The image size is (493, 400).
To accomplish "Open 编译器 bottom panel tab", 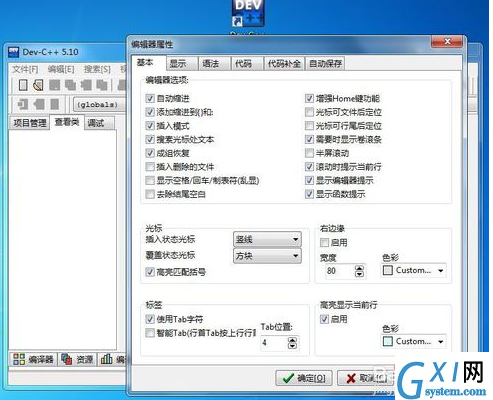I will coord(33,359).
